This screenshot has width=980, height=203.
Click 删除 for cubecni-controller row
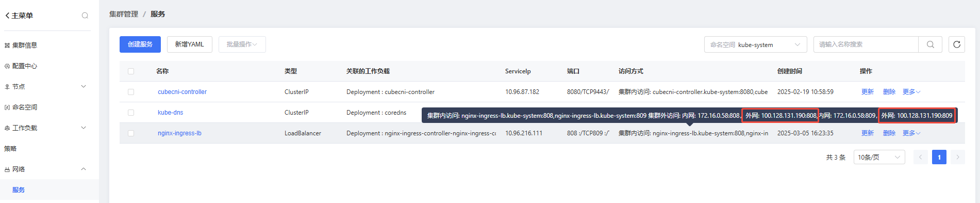(889, 92)
